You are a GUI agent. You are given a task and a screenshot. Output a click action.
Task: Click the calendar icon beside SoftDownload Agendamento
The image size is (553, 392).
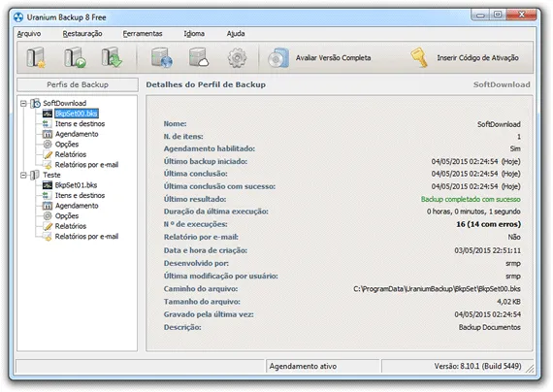coord(48,134)
